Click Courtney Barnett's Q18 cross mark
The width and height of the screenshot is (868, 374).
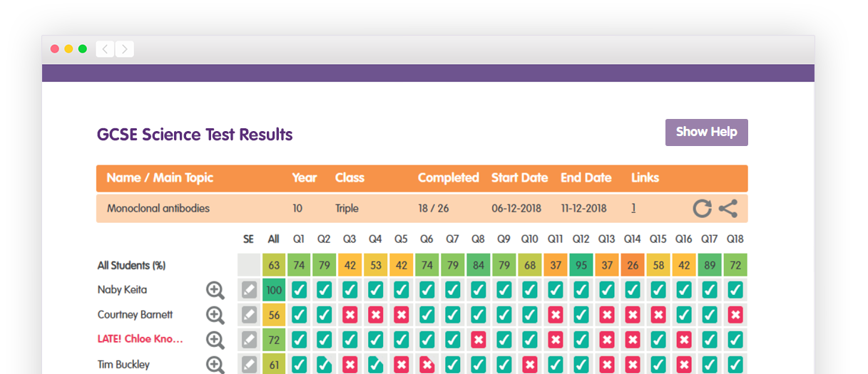735,315
